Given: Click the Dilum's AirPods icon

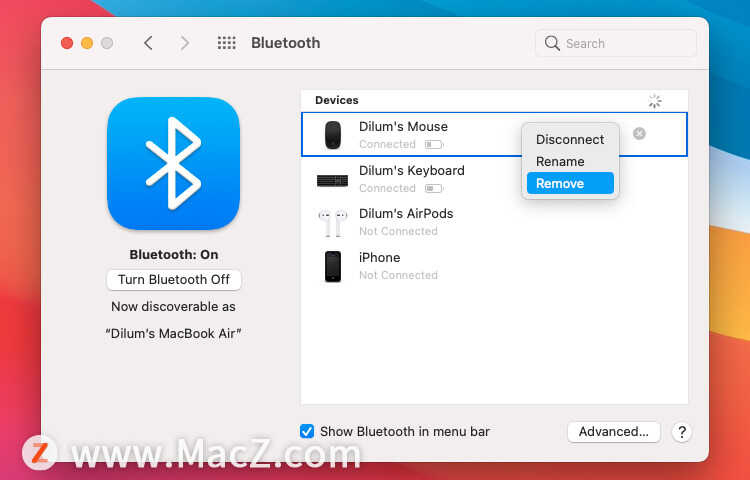Looking at the screenshot, I should (332, 222).
